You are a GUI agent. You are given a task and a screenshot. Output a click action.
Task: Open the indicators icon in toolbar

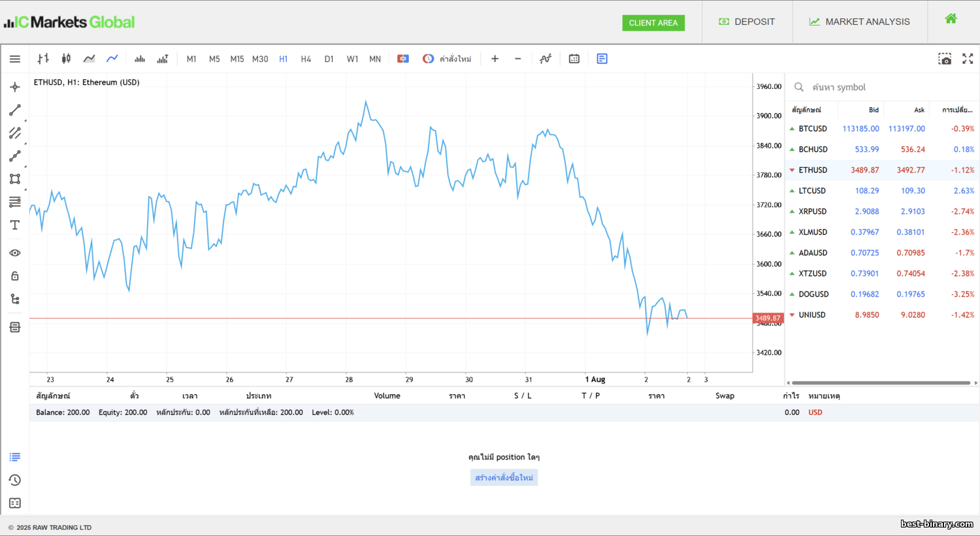[546, 59]
